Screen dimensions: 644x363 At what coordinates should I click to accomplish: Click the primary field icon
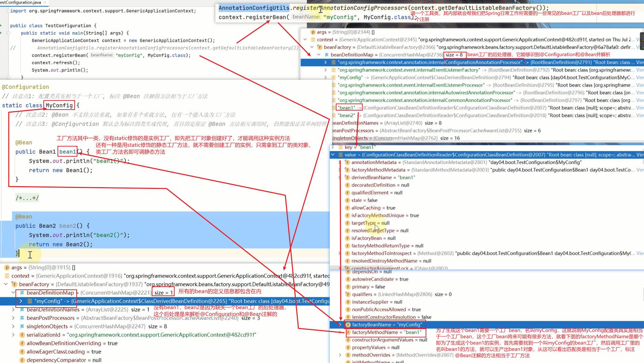[348, 287]
